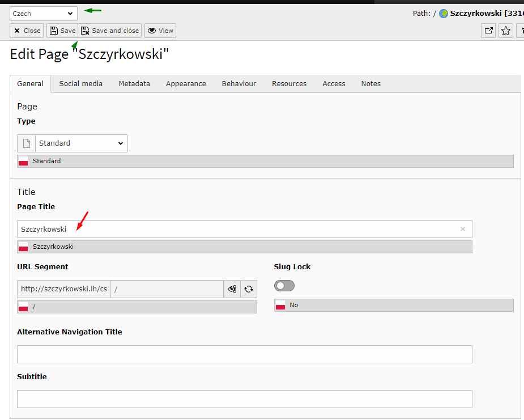This screenshot has width=524, height=420.
Task: Click the Polish flag beside Standard
Action: click(23, 161)
